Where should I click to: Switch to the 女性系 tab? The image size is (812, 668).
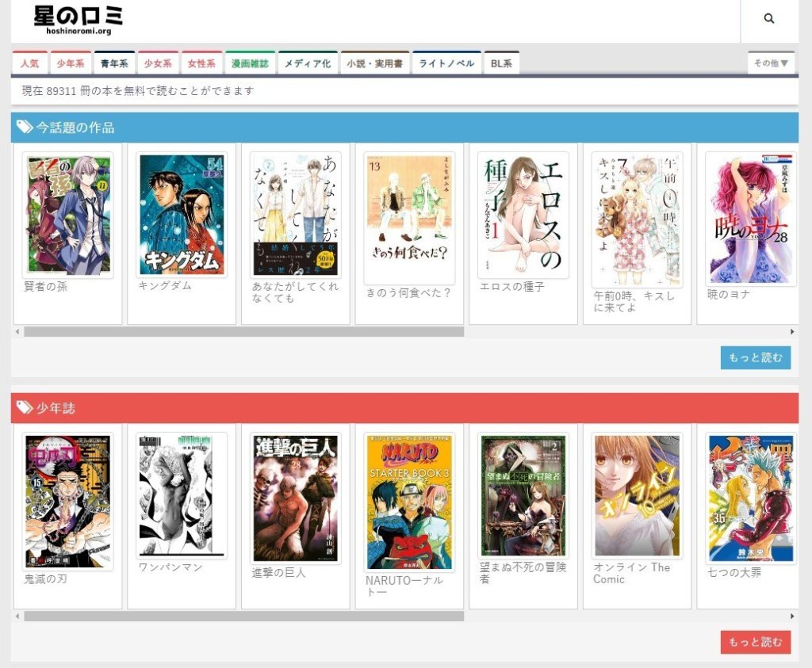click(x=201, y=63)
